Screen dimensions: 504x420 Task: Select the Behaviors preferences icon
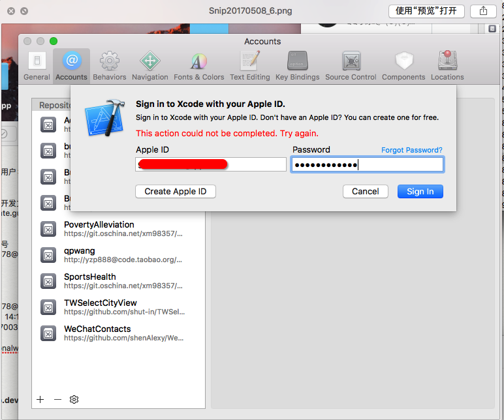click(x=109, y=66)
